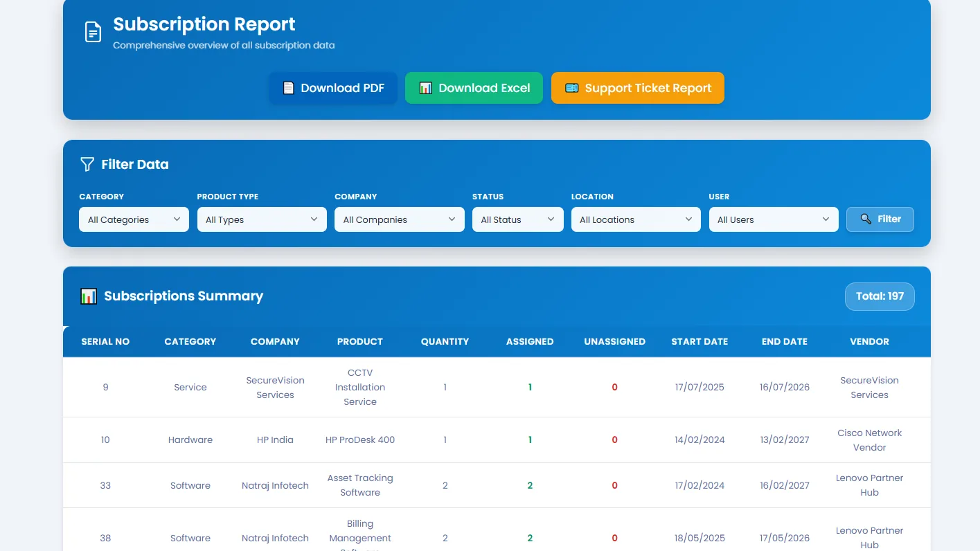Click the END DATE column header

(x=785, y=341)
